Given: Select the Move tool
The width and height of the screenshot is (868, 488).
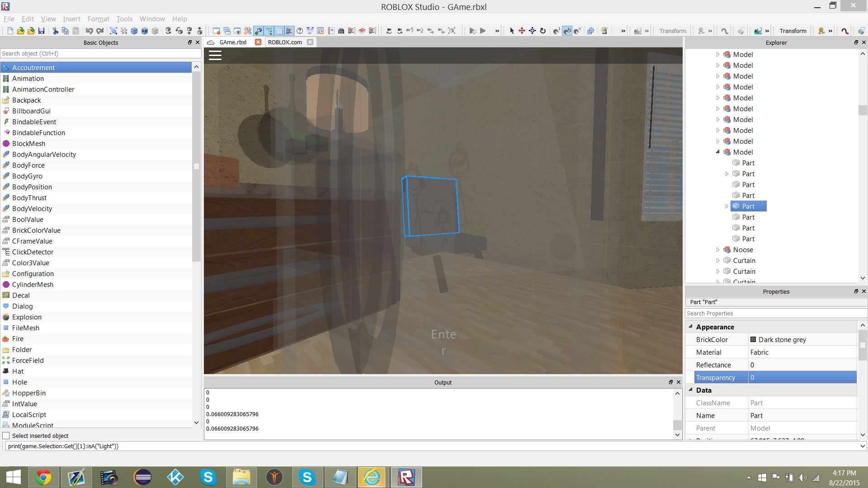Looking at the screenshot, I should pos(522,31).
